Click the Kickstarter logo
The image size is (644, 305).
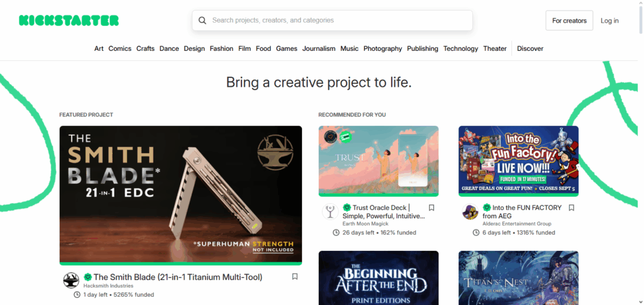69,21
